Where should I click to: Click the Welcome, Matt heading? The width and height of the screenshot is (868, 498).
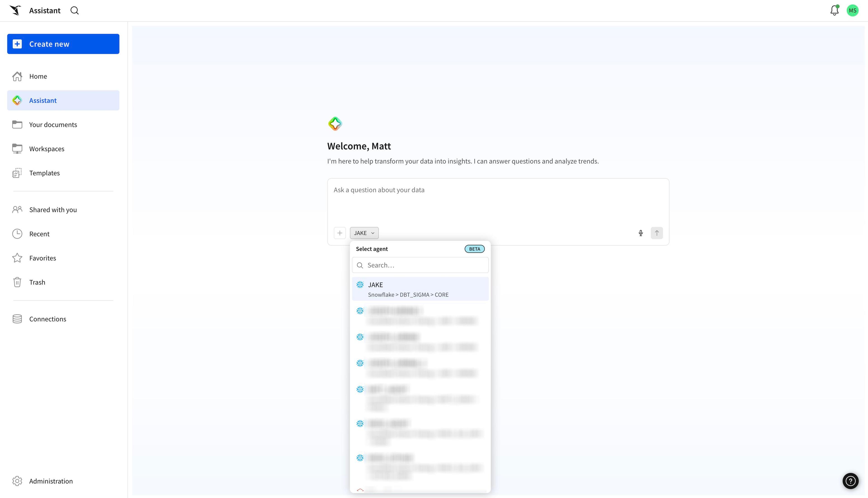tap(359, 146)
